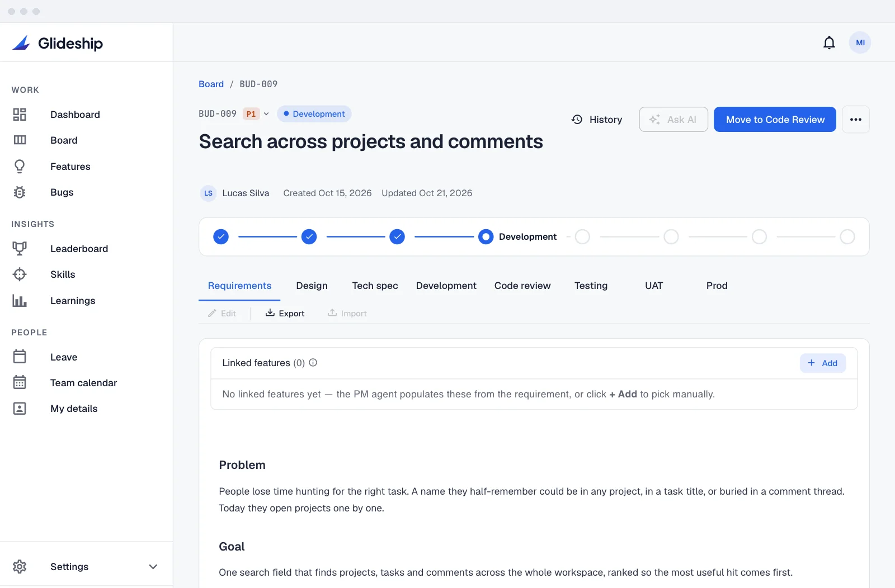Click the Leaderboard trophy icon
The image size is (895, 588).
20,249
